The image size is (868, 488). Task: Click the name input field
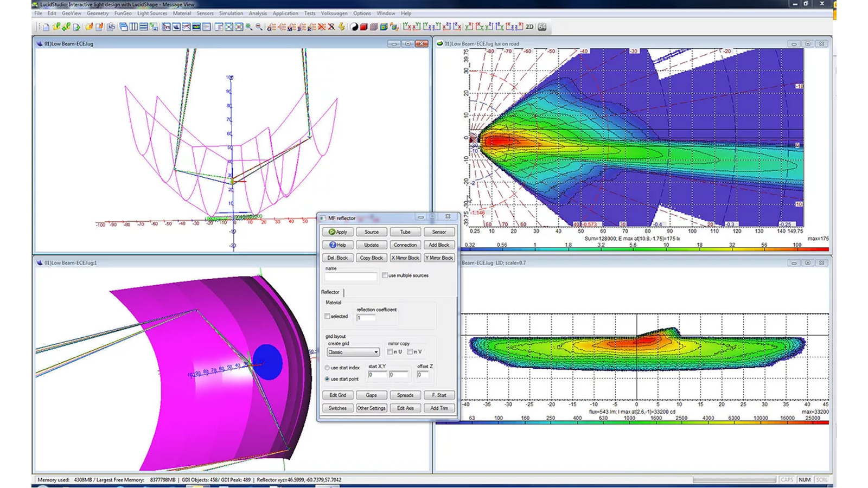(x=350, y=277)
